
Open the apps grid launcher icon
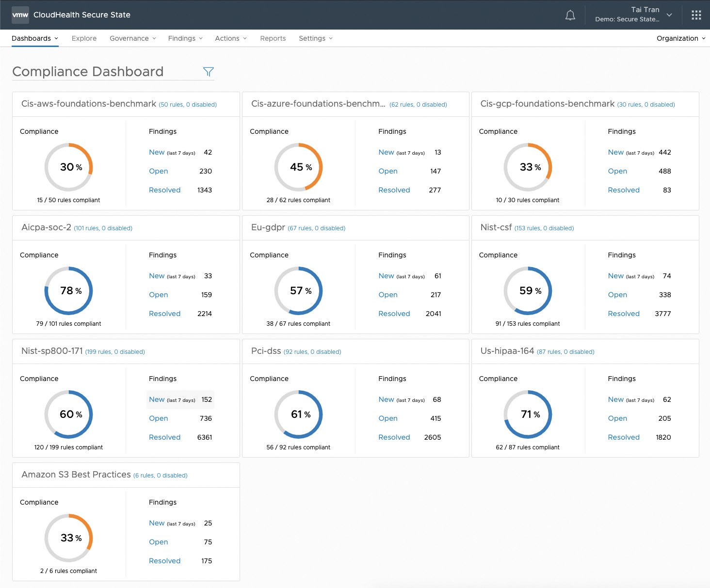pyautogui.click(x=696, y=15)
